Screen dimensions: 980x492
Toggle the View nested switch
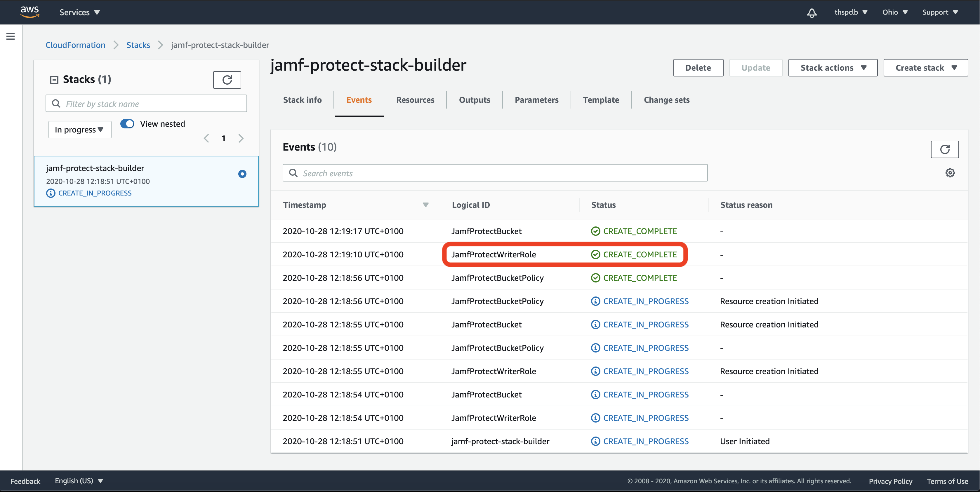[127, 124]
